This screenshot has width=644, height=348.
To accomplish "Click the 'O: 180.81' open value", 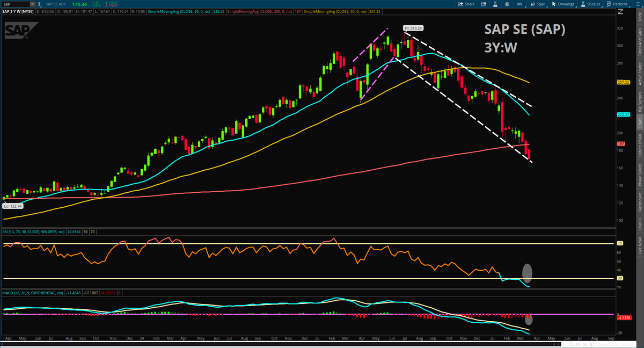I will (x=65, y=11).
